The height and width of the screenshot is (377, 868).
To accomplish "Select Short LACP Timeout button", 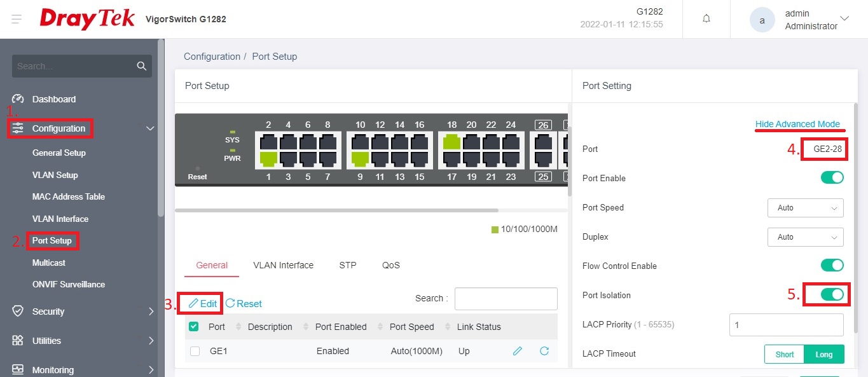I will (x=784, y=354).
